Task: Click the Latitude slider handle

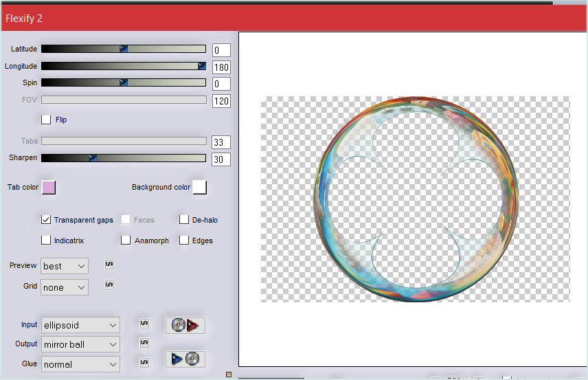Action: coord(124,49)
